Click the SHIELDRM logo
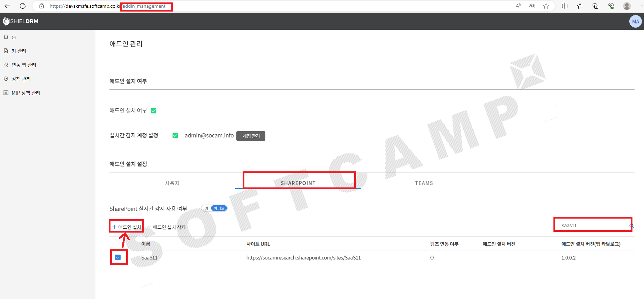Viewport: 644px width, 299px height. point(21,21)
